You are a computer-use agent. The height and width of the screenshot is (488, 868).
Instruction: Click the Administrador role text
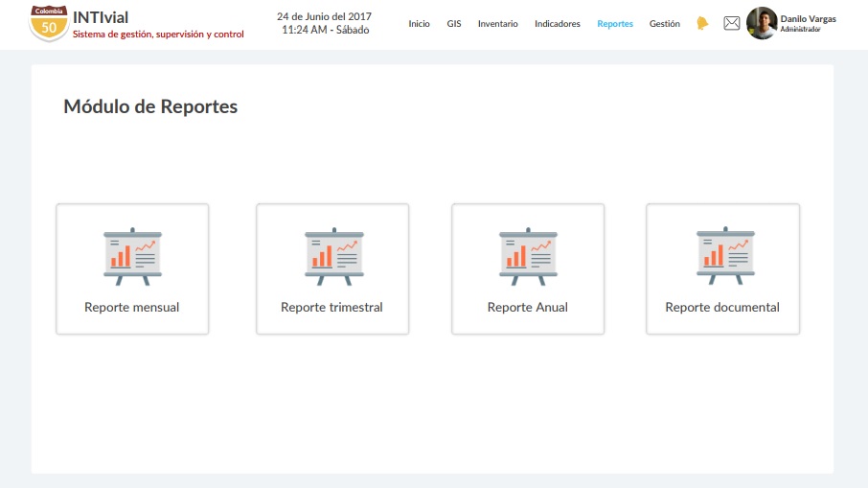(x=801, y=30)
